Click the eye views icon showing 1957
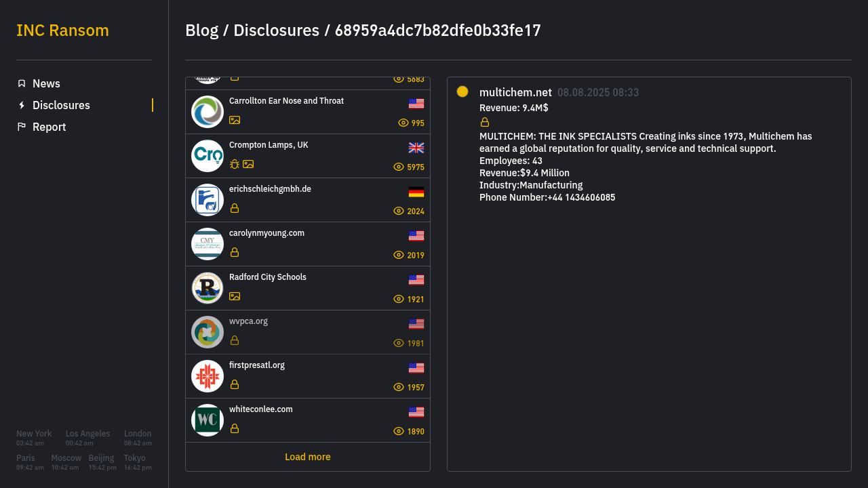The image size is (868, 488). [x=399, y=387]
